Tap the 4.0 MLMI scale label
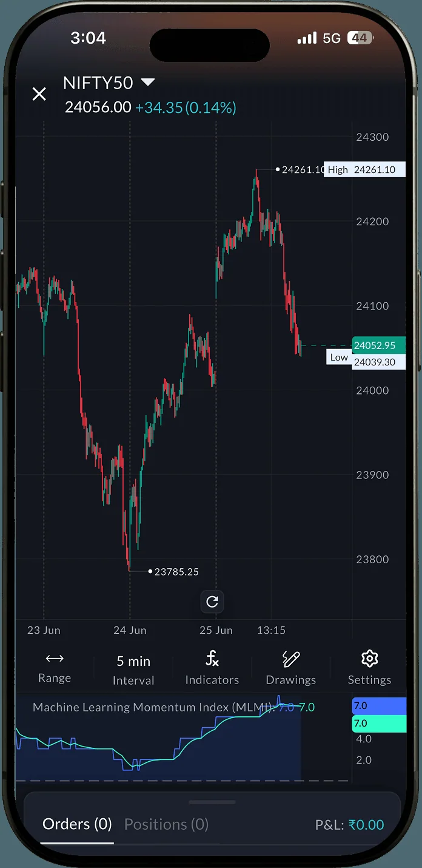Viewport: 422px width, 868px height. pos(364,739)
